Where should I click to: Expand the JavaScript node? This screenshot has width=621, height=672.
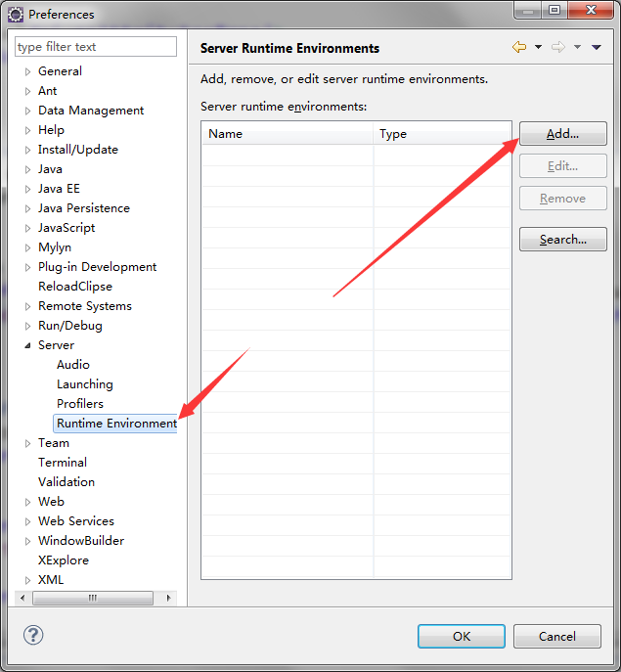[27, 229]
